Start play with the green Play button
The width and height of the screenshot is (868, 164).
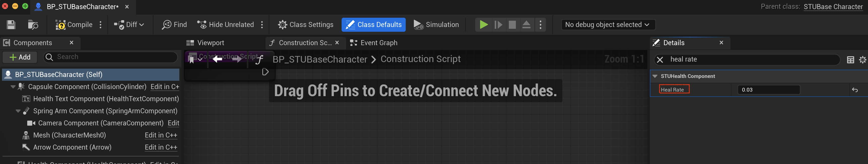click(x=484, y=25)
